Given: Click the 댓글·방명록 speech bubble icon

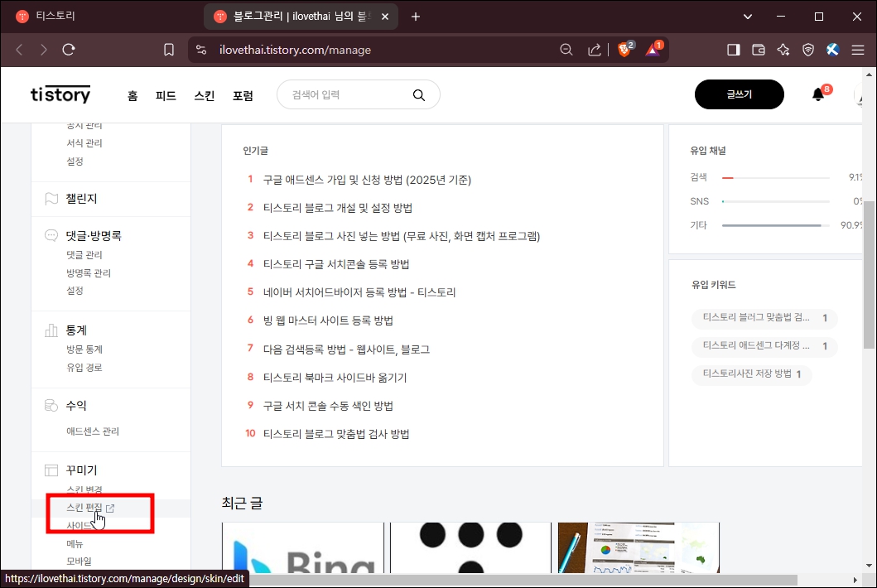Looking at the screenshot, I should pyautogui.click(x=52, y=234).
